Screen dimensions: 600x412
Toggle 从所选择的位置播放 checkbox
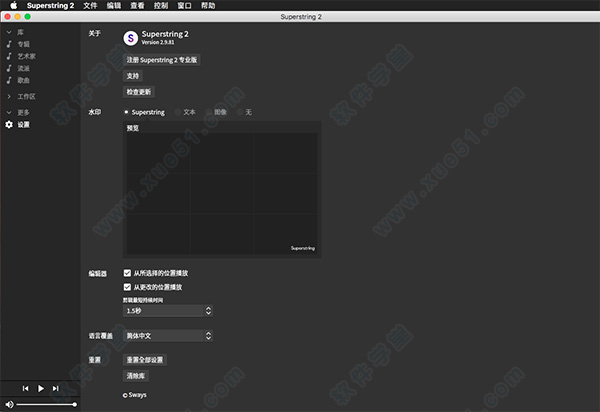127,273
